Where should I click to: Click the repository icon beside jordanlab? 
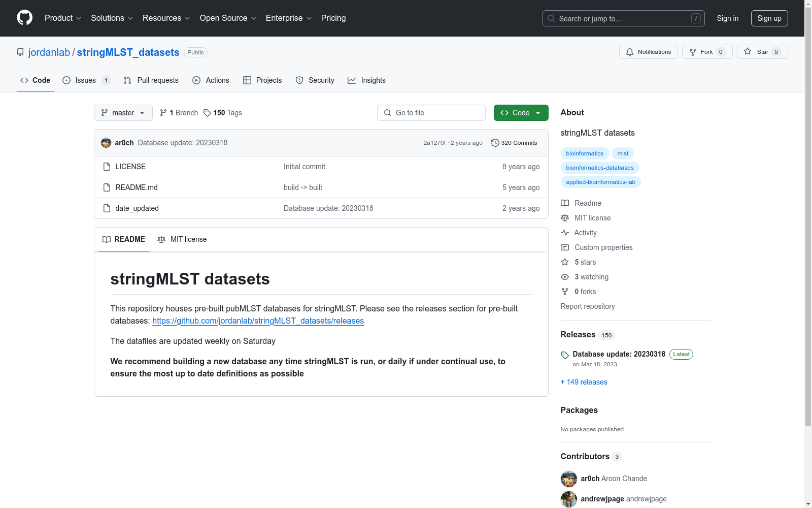(x=20, y=52)
